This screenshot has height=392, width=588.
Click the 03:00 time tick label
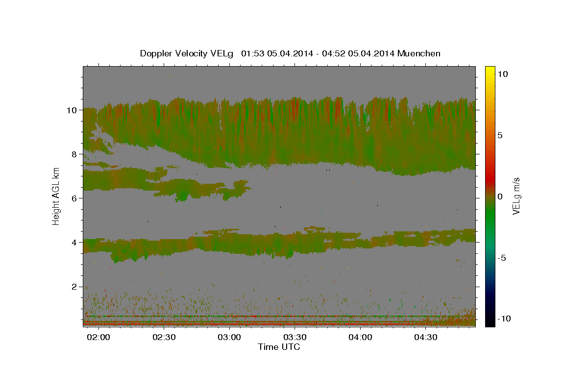(x=230, y=337)
